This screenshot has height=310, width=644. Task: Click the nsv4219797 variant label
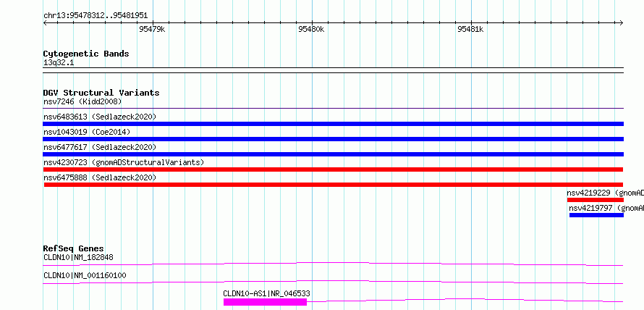tap(606, 208)
